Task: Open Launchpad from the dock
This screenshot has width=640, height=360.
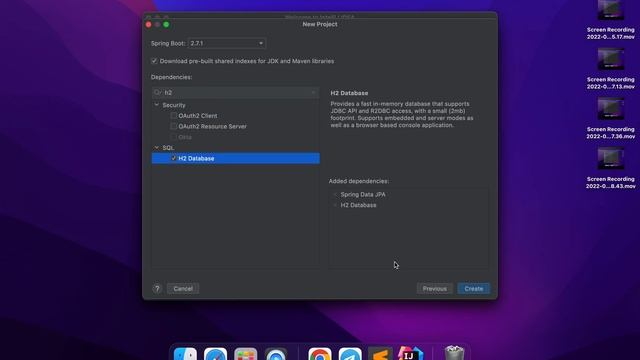Action: click(x=246, y=353)
